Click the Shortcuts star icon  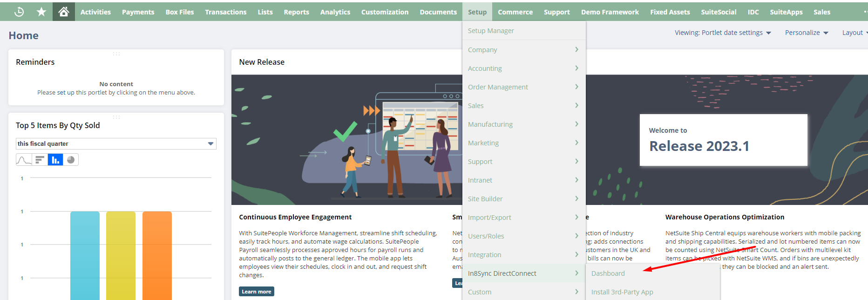tap(41, 12)
